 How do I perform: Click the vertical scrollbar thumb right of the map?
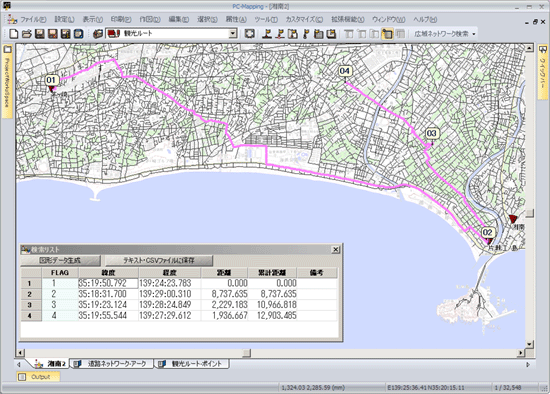pos(530,213)
